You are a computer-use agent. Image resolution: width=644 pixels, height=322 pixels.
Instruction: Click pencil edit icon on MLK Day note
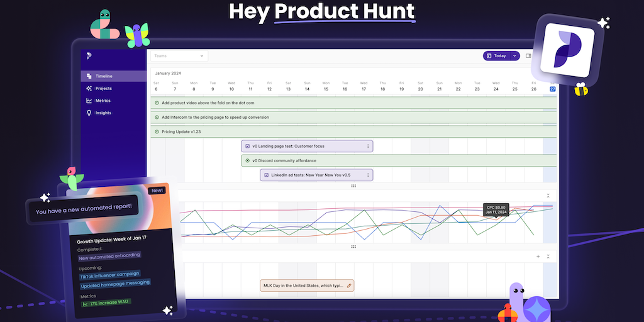pyautogui.click(x=349, y=286)
